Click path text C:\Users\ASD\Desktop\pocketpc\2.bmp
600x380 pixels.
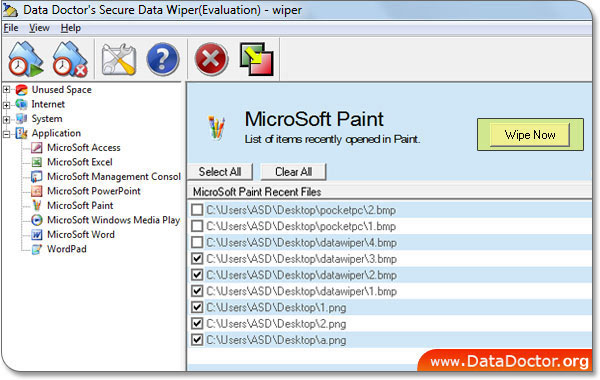pos(301,210)
